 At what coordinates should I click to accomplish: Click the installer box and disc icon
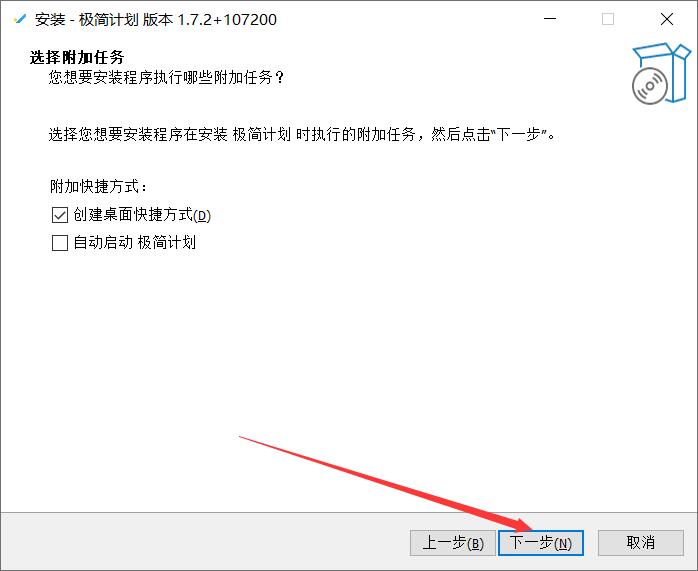pos(661,74)
